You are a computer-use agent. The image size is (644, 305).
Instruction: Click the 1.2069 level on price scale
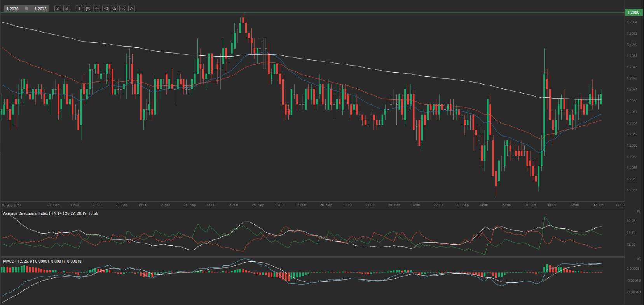[632, 101]
